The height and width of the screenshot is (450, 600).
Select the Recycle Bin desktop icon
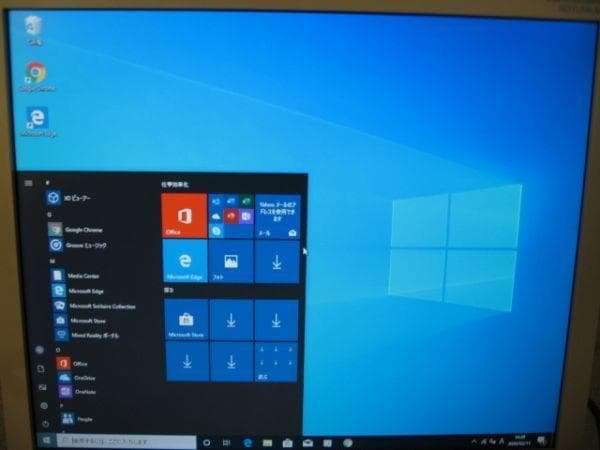coord(34,30)
